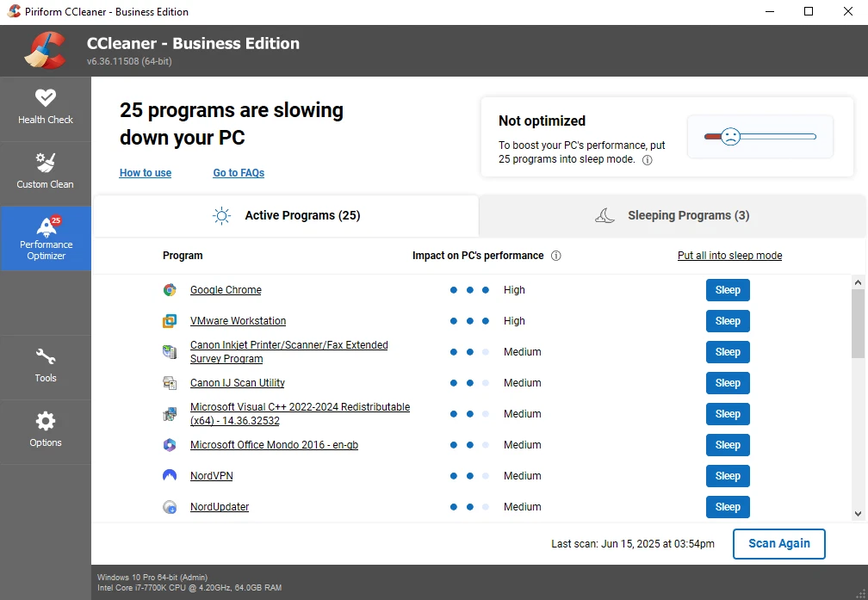Click the CCleaner logo in the header
868x600 pixels.
click(x=45, y=51)
